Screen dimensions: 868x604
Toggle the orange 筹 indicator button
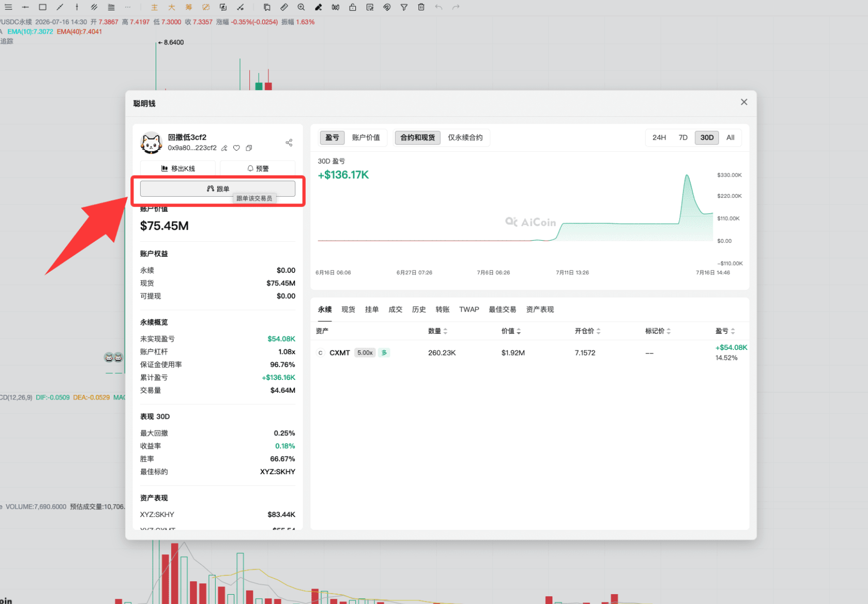tap(189, 7)
